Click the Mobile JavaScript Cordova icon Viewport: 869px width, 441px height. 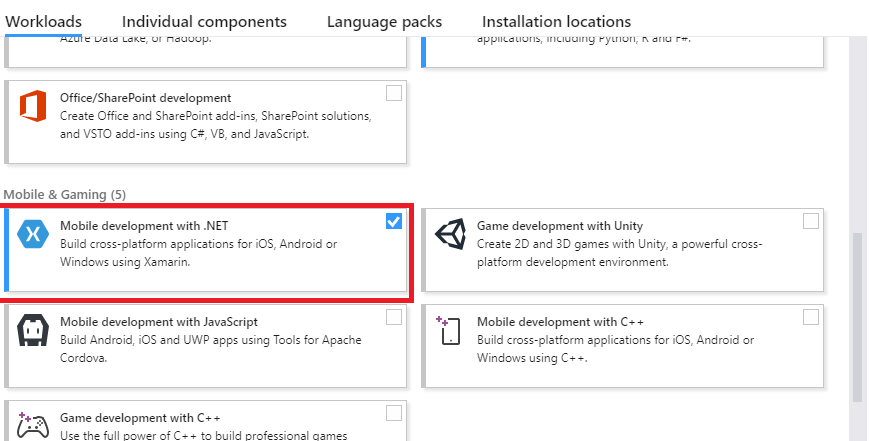(x=34, y=331)
